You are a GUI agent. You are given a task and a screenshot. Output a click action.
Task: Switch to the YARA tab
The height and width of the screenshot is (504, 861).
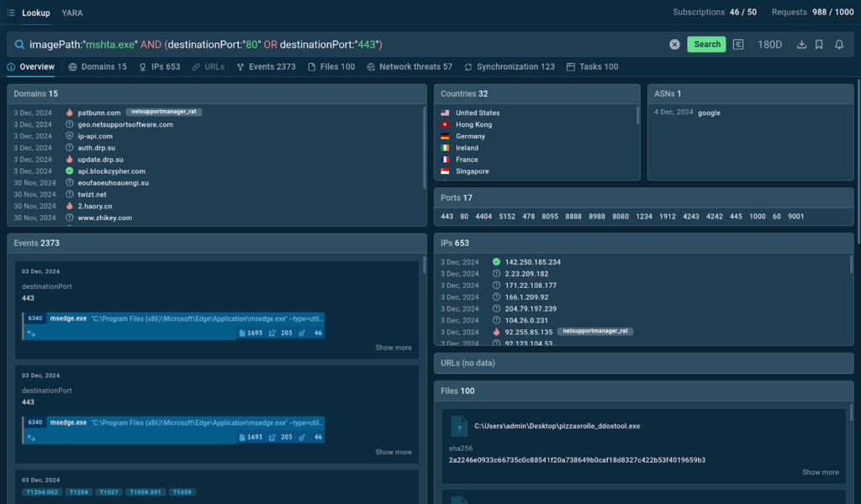pos(72,13)
